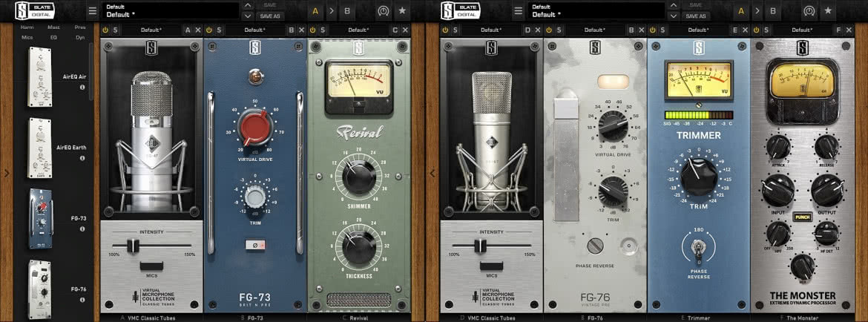Click Intensity slider handle on slot A VMC

tap(133, 246)
